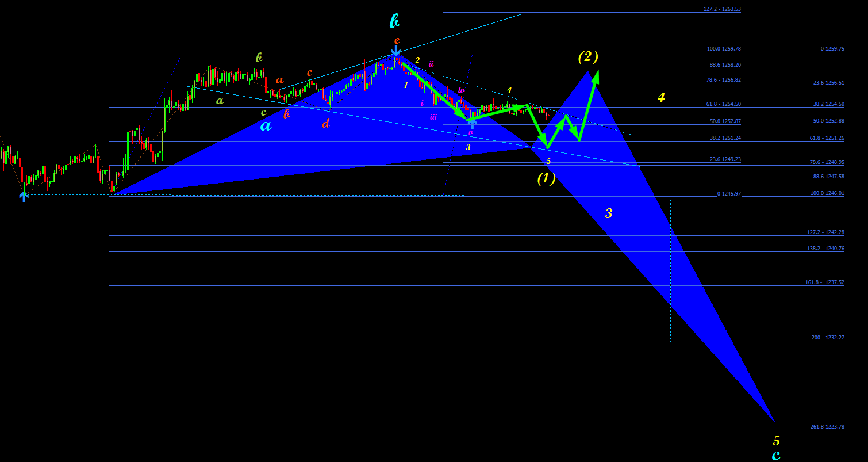Select the '78.6 - 1248.95' level label

[x=827, y=163]
